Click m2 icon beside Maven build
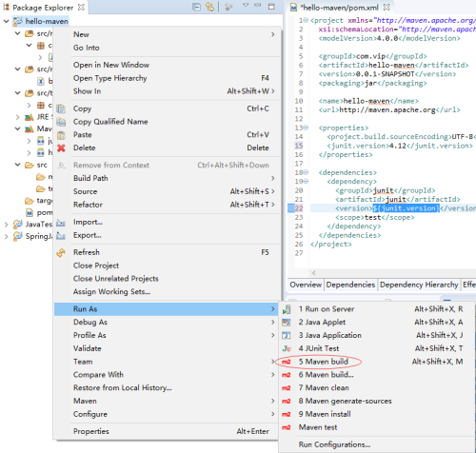The height and width of the screenshot is (453, 476). 287,362
